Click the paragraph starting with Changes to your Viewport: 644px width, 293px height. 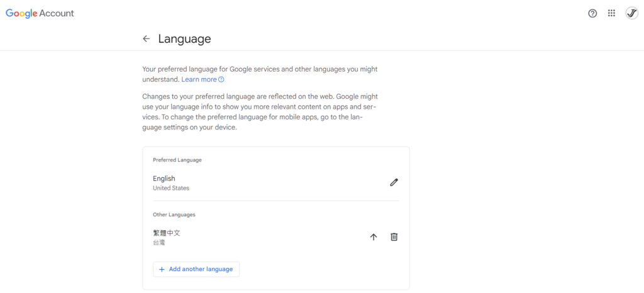pos(260,112)
